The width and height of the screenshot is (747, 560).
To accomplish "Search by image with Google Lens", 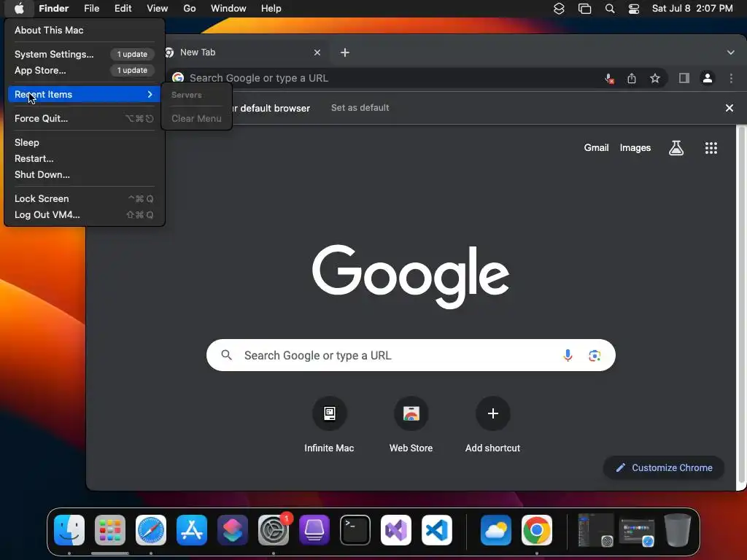I will pyautogui.click(x=594, y=355).
